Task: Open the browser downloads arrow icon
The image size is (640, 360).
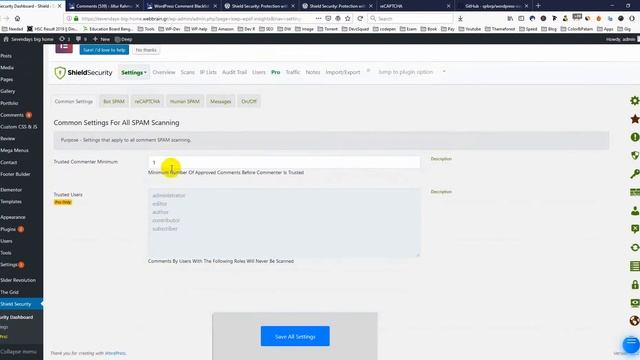Action: click(460, 18)
